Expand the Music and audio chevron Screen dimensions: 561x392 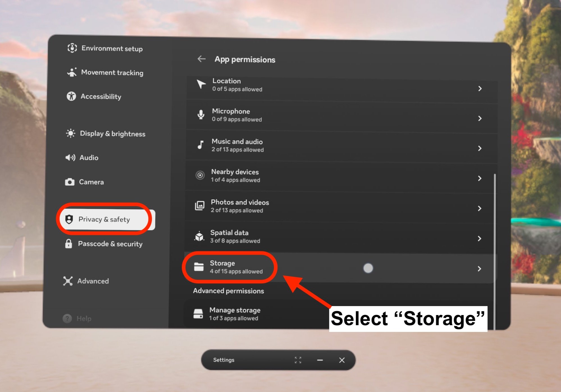(x=480, y=148)
